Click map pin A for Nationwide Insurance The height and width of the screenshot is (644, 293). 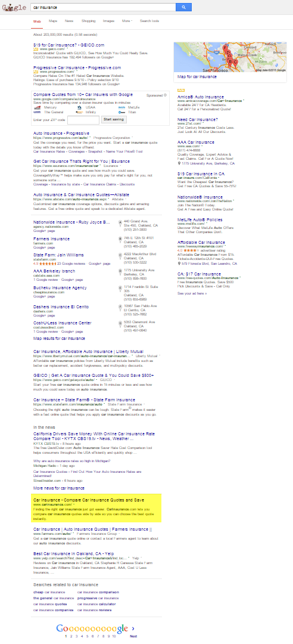[120, 223]
